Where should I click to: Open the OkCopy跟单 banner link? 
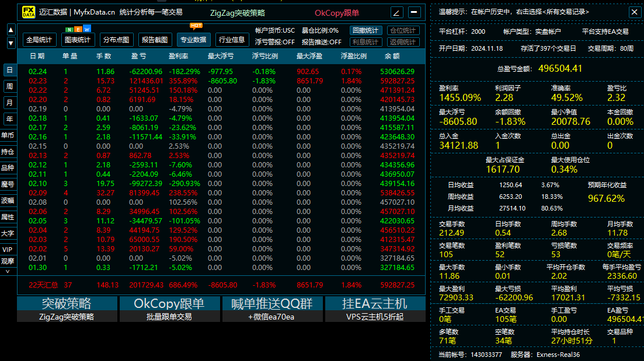coord(169,309)
